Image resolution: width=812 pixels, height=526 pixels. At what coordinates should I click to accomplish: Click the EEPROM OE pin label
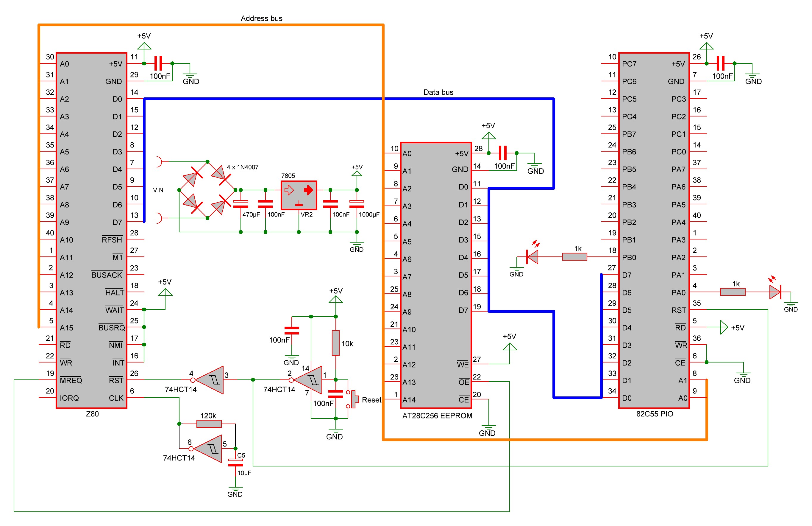(464, 382)
